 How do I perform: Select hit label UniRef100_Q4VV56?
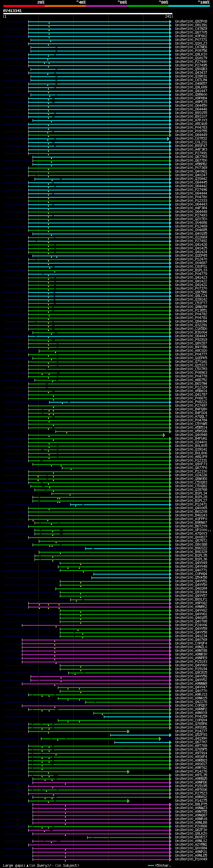click(191, 677)
